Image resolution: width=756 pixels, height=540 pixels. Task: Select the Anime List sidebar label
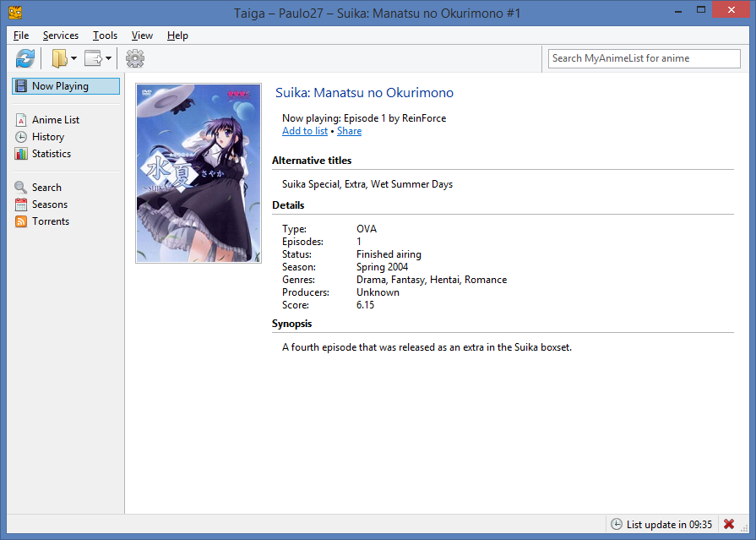[x=56, y=120]
